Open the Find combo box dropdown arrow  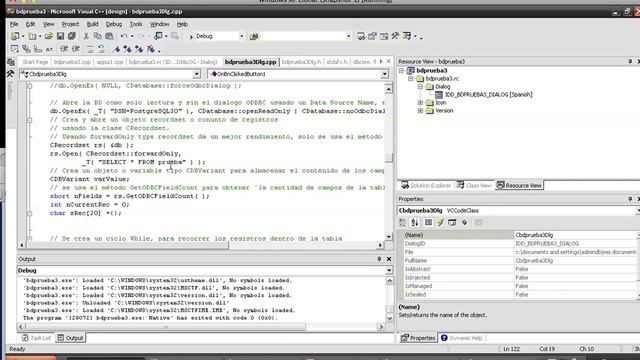click(x=348, y=36)
